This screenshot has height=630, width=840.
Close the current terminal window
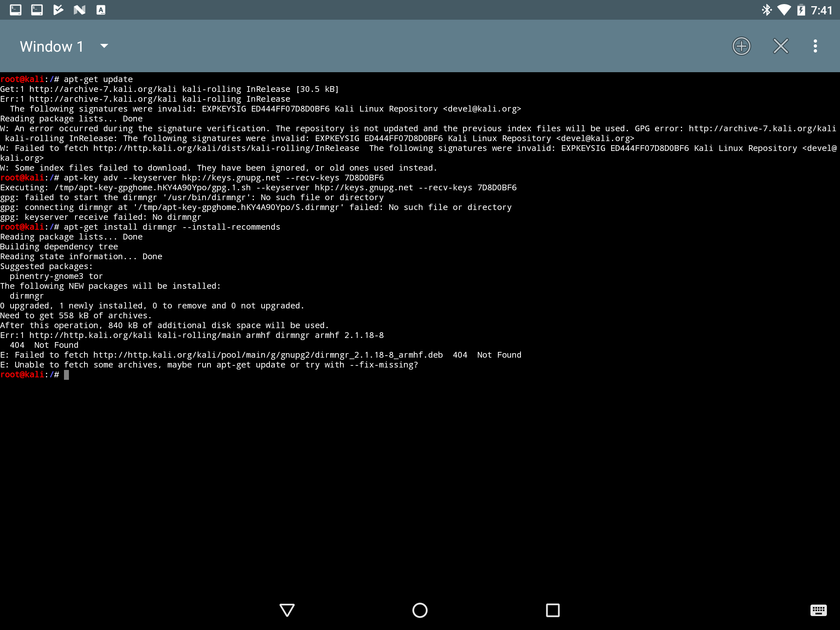click(781, 46)
